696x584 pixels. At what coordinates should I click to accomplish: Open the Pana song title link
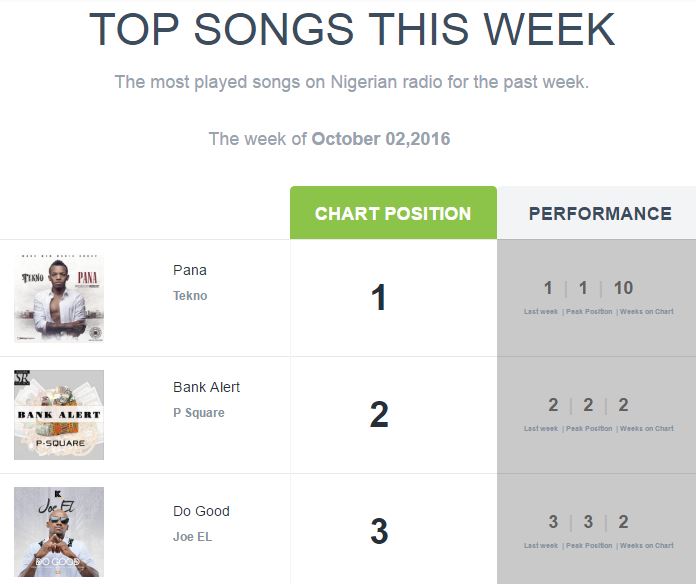click(x=190, y=270)
